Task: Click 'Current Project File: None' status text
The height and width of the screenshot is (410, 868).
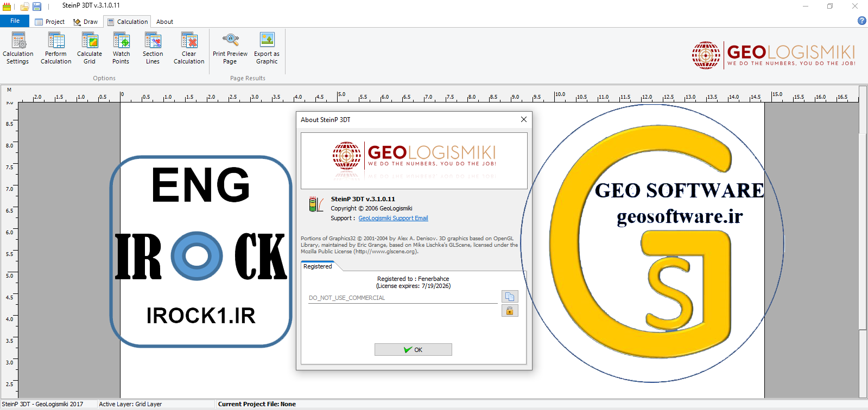Action: [257, 404]
